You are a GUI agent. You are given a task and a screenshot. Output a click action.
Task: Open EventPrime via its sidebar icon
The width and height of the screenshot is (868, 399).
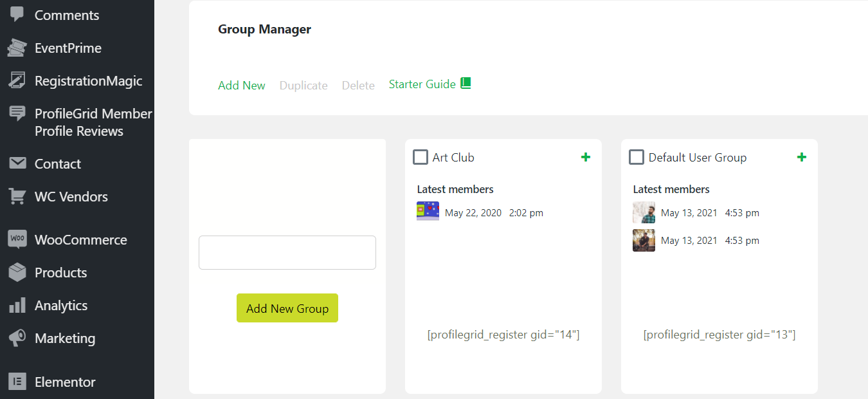[x=18, y=47]
